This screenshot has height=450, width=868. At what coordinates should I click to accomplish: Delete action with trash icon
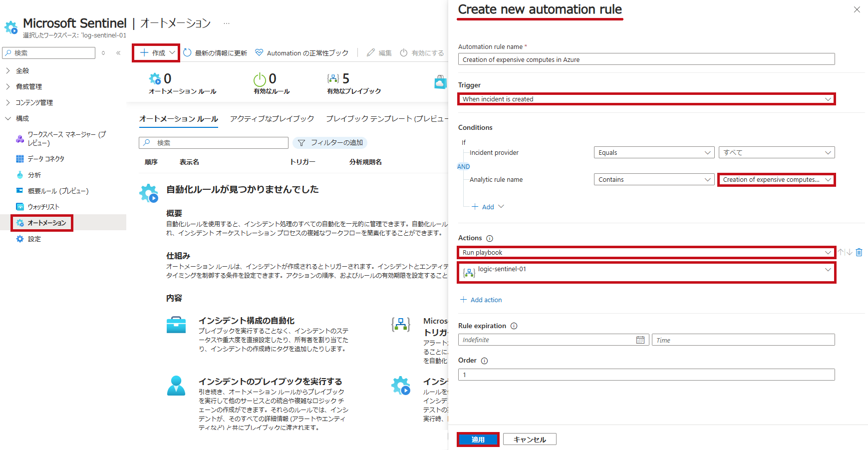[859, 252]
